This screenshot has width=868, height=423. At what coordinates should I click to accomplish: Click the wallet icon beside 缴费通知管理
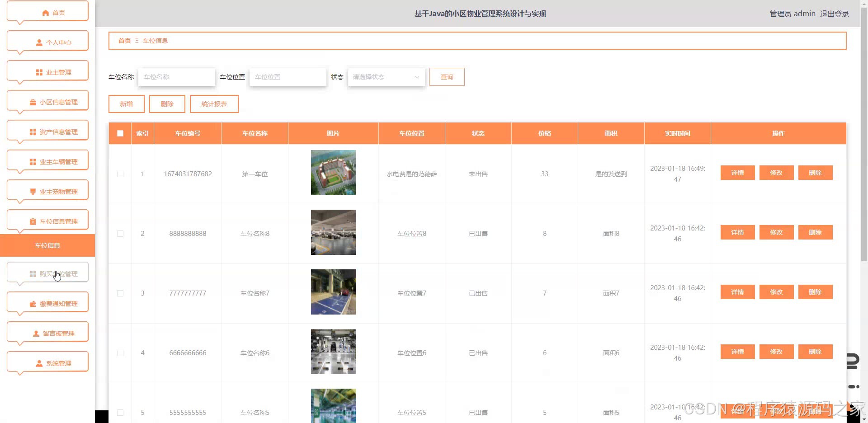33,304
